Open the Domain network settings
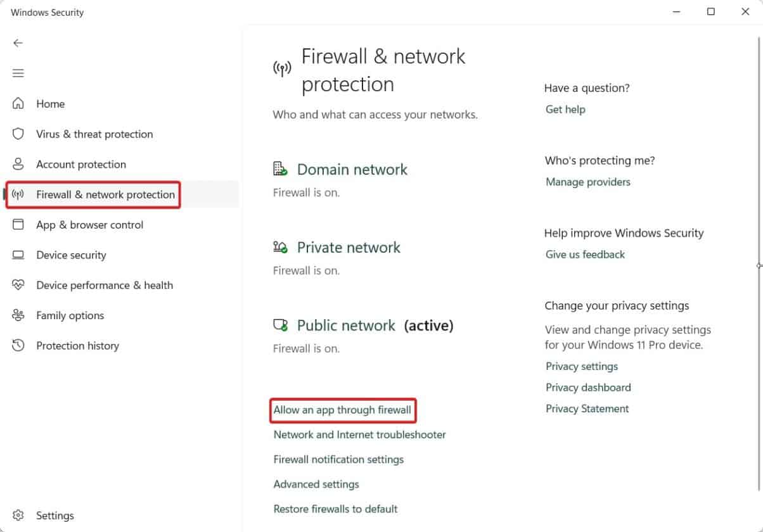The image size is (763, 532). pos(352,170)
